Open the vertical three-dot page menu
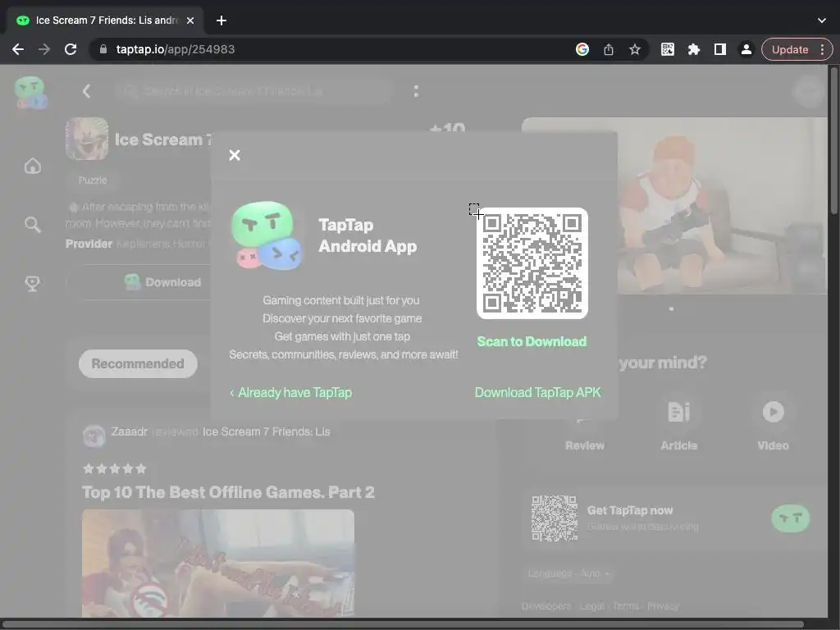This screenshot has height=630, width=840. [x=416, y=91]
